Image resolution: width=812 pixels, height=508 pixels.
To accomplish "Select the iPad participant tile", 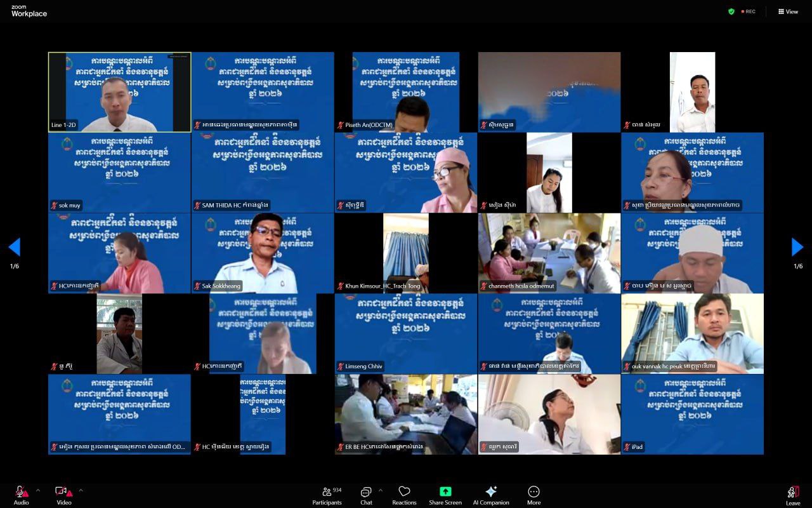I will pos(692,414).
